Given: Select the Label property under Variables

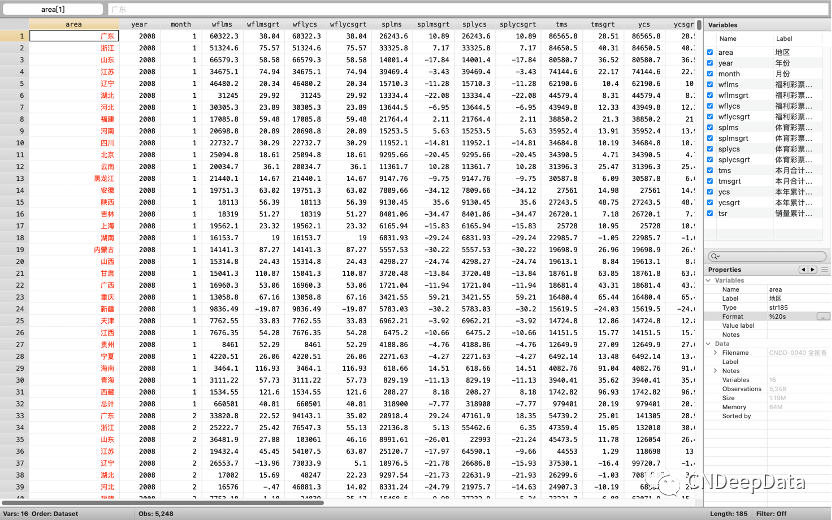Looking at the screenshot, I should (x=768, y=298).
